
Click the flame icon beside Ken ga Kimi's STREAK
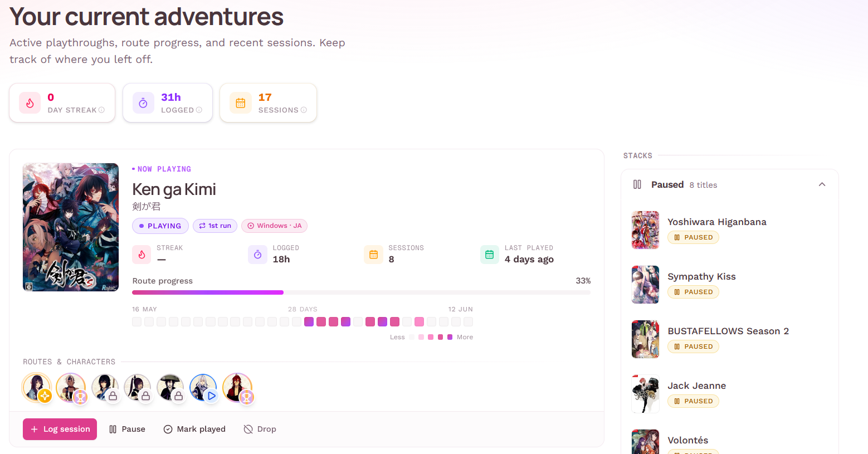pyautogui.click(x=142, y=255)
